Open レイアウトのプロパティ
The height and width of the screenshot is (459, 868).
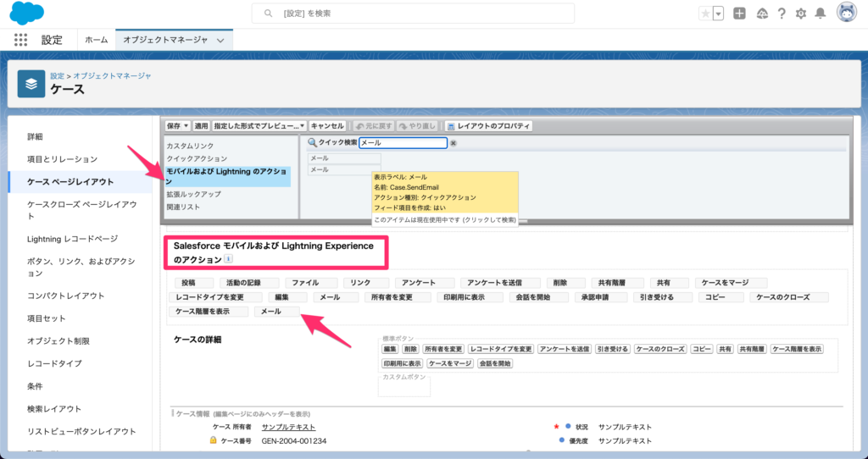[x=488, y=126]
